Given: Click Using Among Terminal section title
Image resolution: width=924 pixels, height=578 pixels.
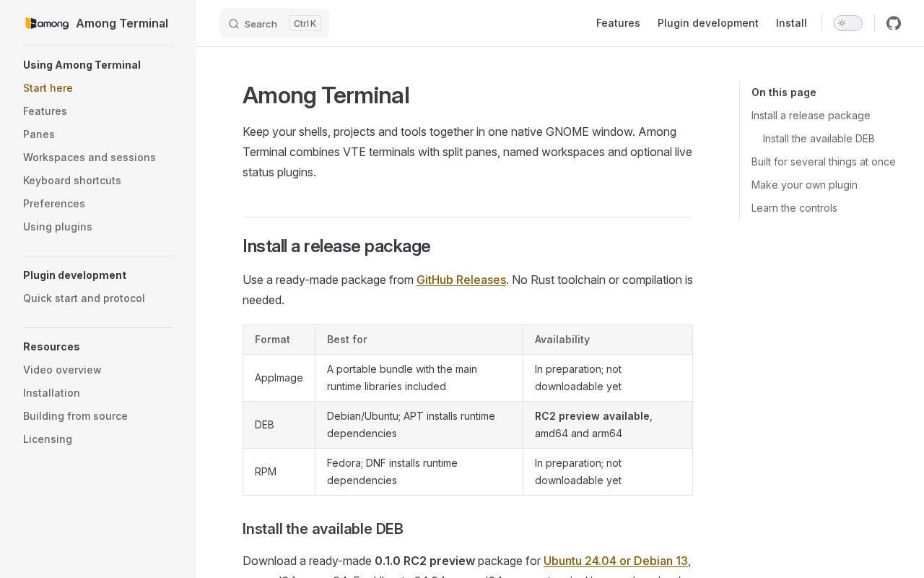Looking at the screenshot, I should [82, 65].
